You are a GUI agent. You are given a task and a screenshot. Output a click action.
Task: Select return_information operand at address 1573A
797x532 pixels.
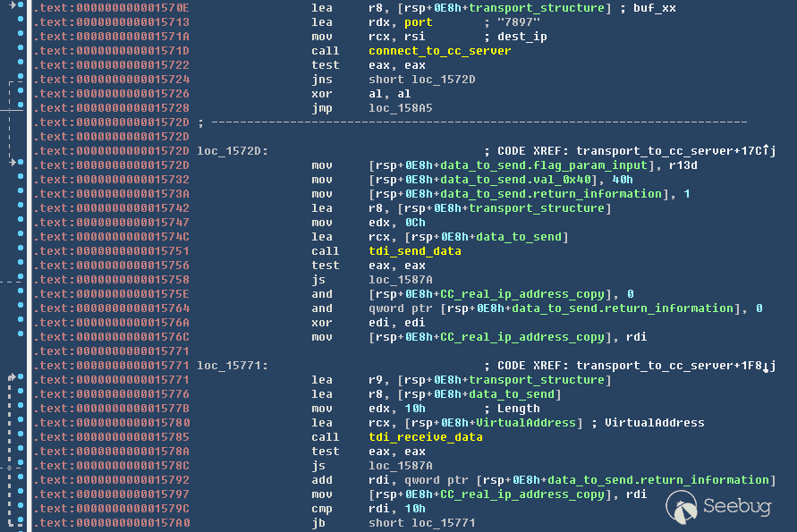point(551,194)
